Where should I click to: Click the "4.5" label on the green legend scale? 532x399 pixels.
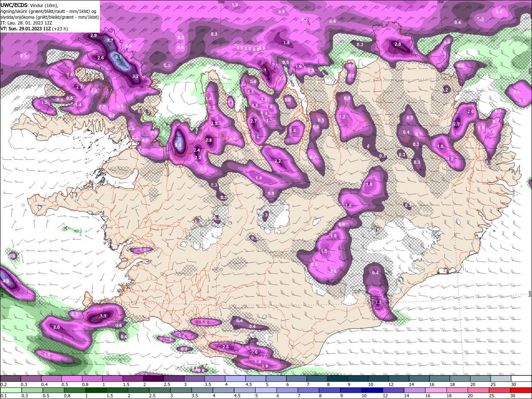click(x=237, y=396)
